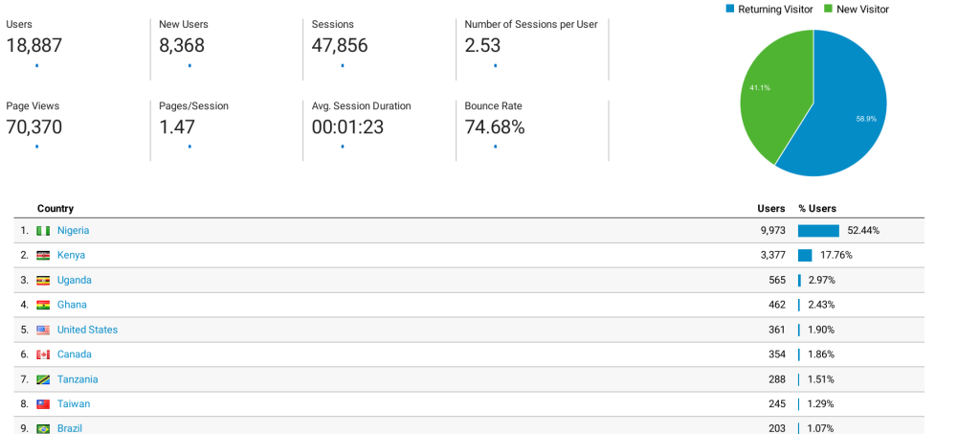Click the Tanzania 1.51% percentage
The image size is (980, 434).
click(821, 379)
